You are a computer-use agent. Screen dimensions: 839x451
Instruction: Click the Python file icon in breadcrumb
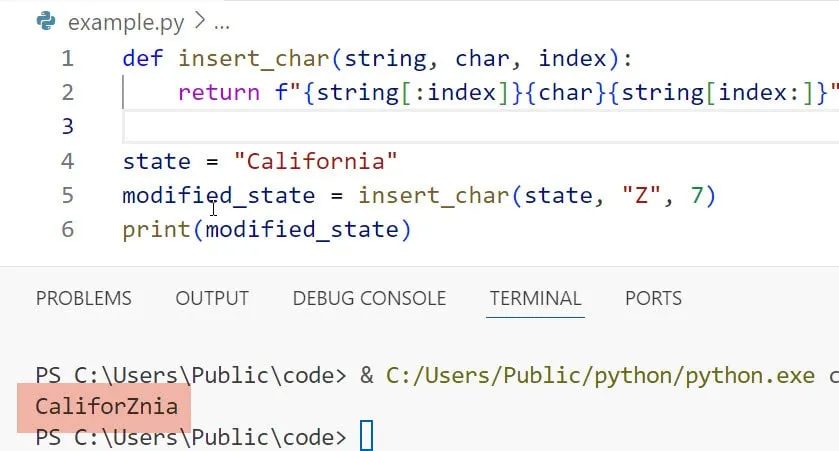coord(46,21)
